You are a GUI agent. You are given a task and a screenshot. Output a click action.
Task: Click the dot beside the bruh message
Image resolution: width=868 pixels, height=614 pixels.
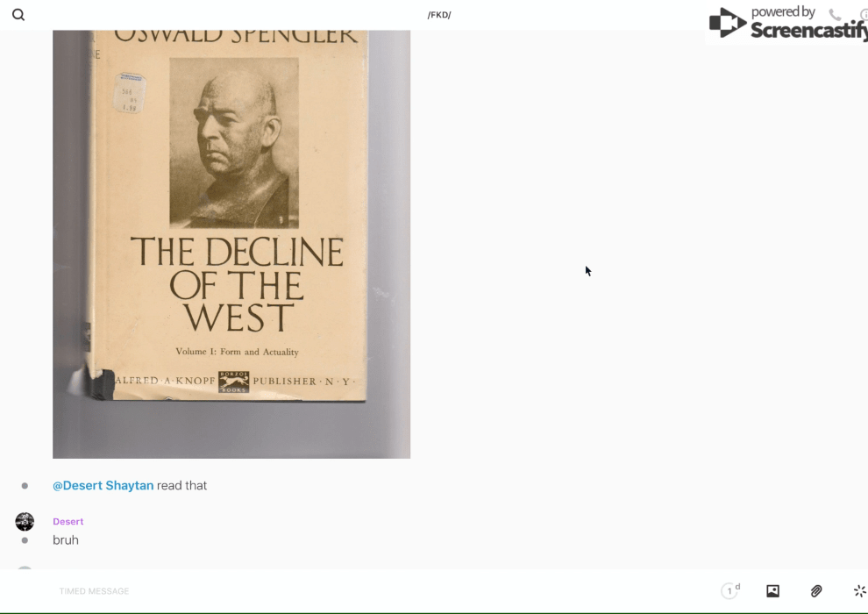[x=25, y=540]
